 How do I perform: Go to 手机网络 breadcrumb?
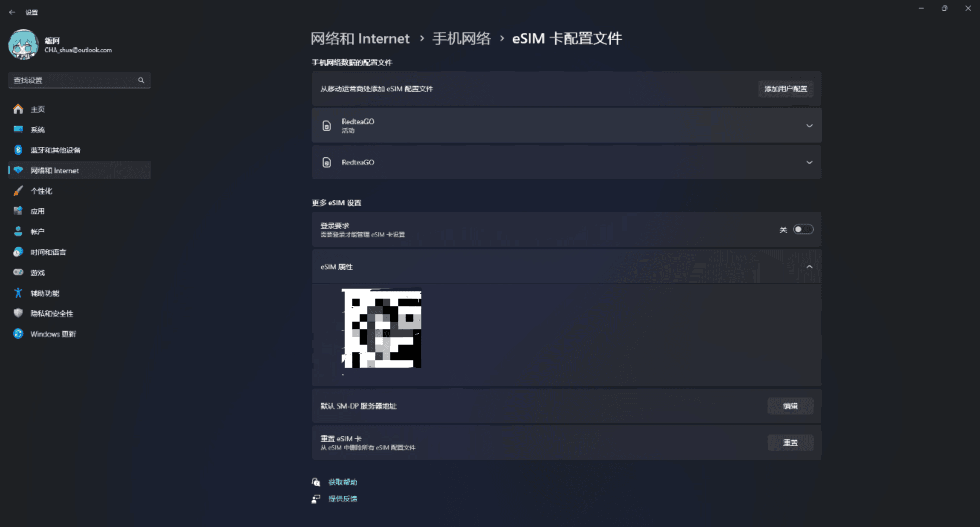point(461,39)
